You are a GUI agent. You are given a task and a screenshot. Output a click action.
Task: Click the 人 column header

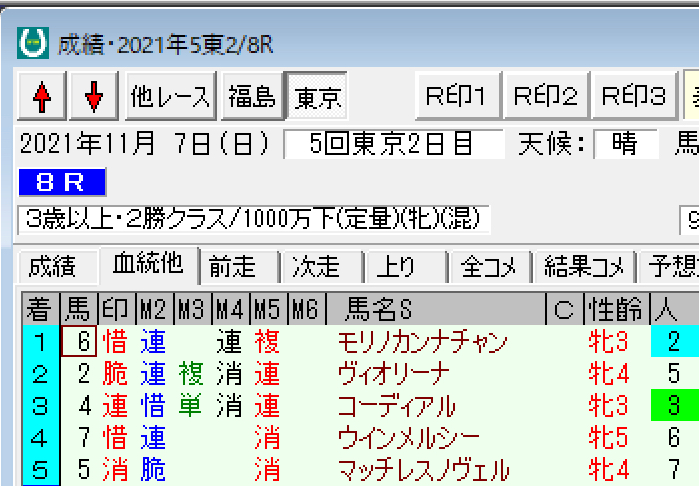click(675, 309)
